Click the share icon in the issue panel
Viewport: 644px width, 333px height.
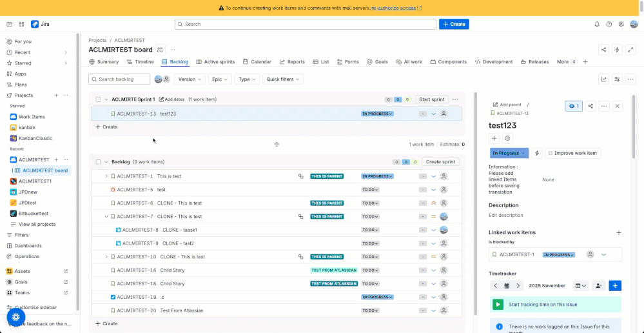pos(590,106)
